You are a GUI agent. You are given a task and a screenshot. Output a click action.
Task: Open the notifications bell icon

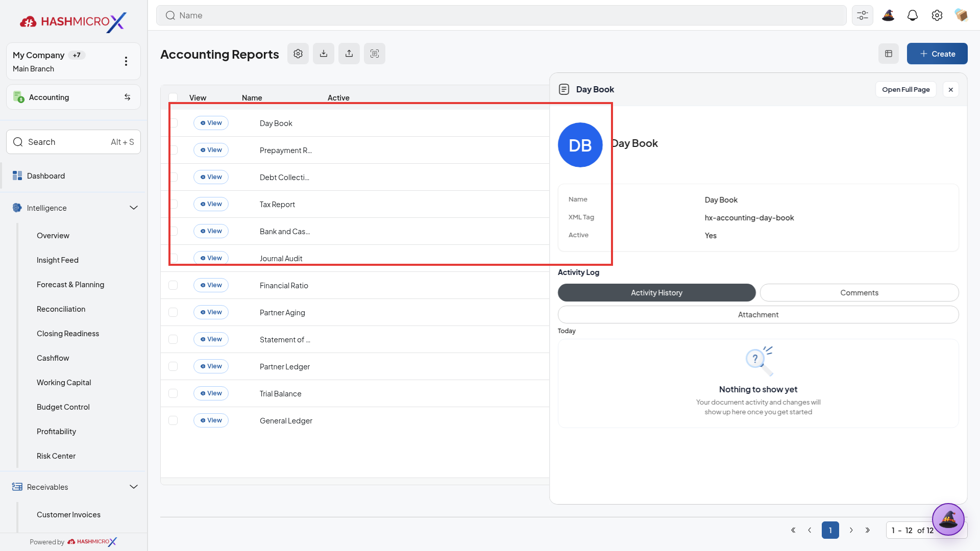pos(913,15)
